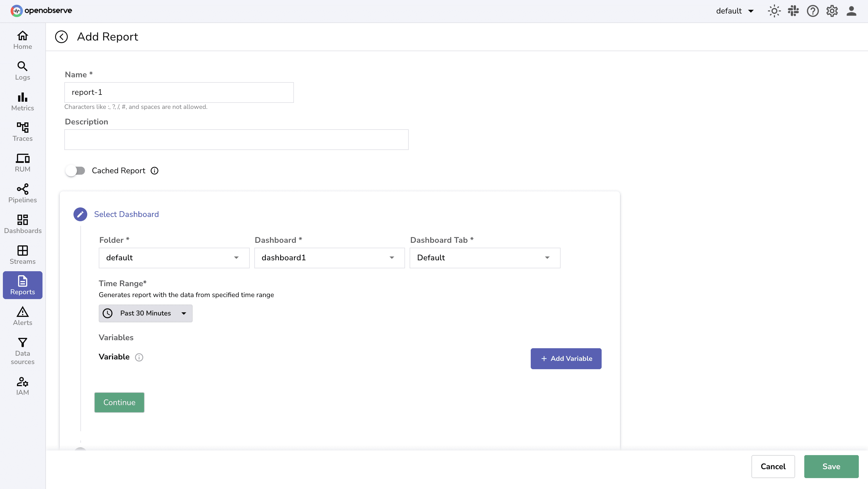Select Metrics in the sidebar
This screenshot has width=868, height=489.
point(22,101)
